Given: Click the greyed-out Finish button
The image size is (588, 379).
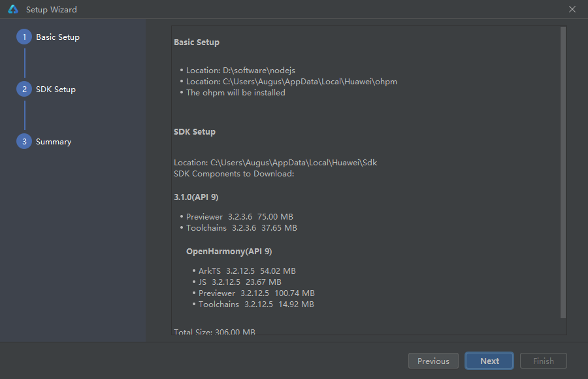Looking at the screenshot, I should coord(544,361).
